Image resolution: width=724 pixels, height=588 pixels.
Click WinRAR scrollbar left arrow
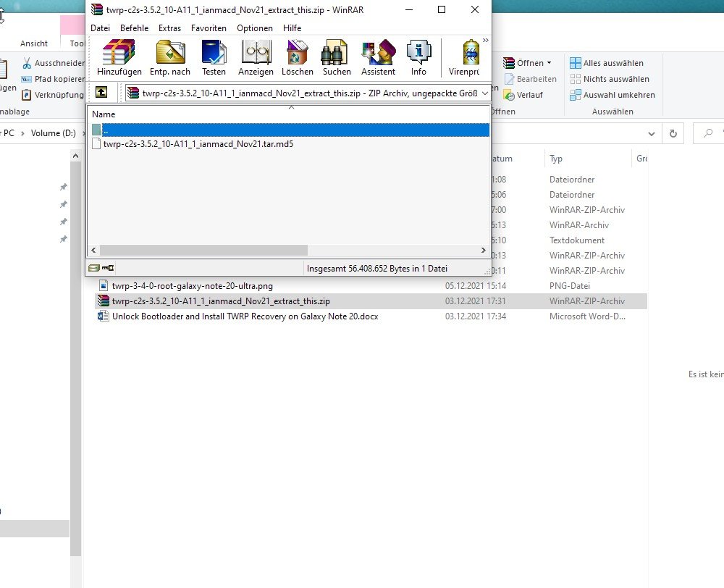pyautogui.click(x=93, y=251)
